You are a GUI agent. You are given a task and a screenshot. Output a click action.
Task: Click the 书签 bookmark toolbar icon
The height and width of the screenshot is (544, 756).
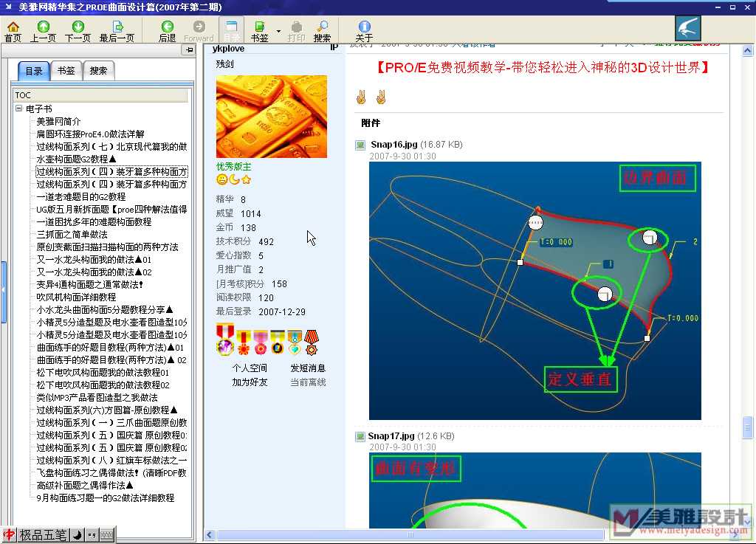click(x=259, y=31)
